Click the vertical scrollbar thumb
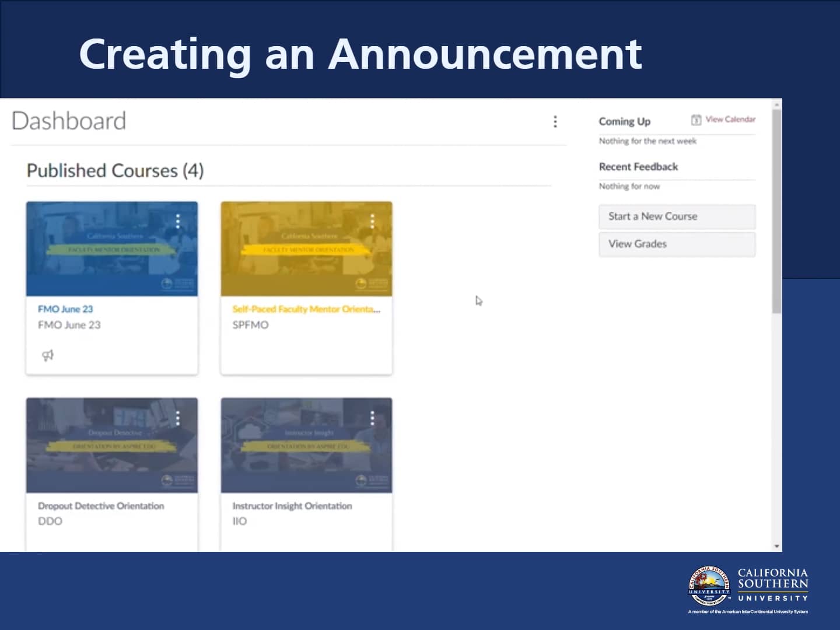840x630 pixels. coord(776,211)
